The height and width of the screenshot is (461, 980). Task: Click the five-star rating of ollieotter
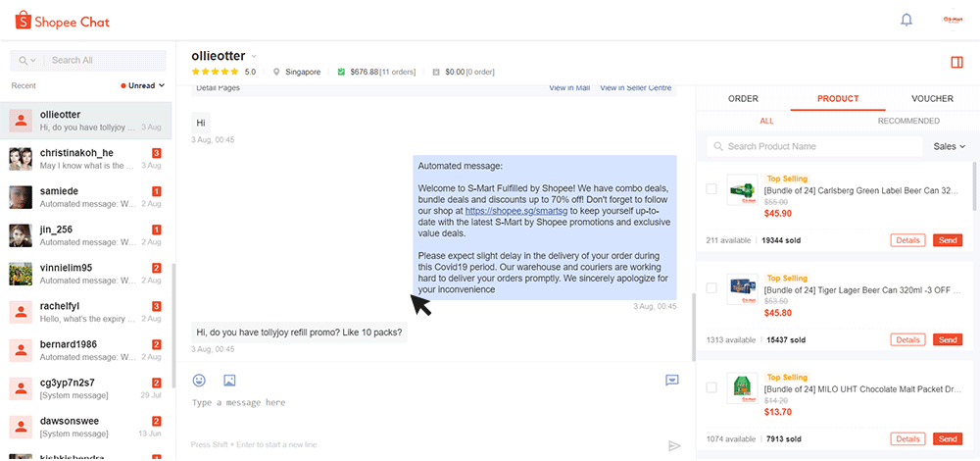click(x=215, y=72)
